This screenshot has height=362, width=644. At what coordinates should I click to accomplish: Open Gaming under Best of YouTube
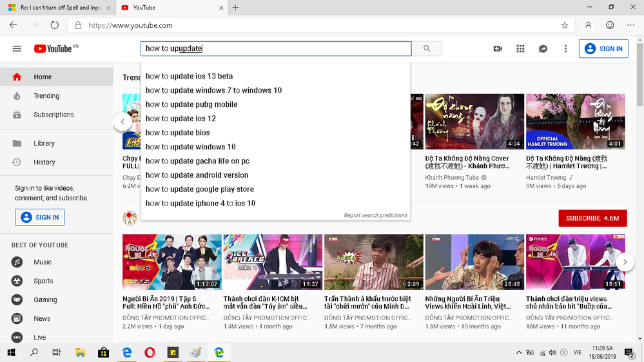[57, 300]
